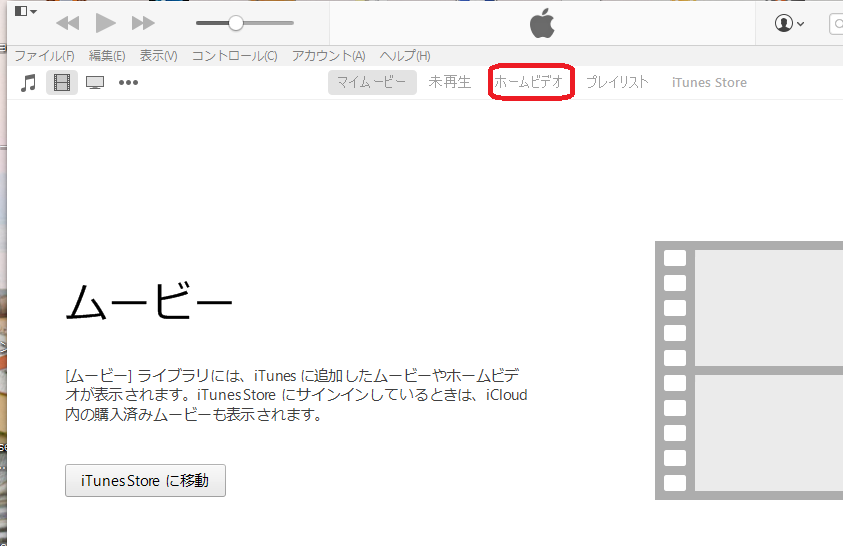Switch to the TV Shows monitor icon
843x546 pixels.
pyautogui.click(x=95, y=83)
